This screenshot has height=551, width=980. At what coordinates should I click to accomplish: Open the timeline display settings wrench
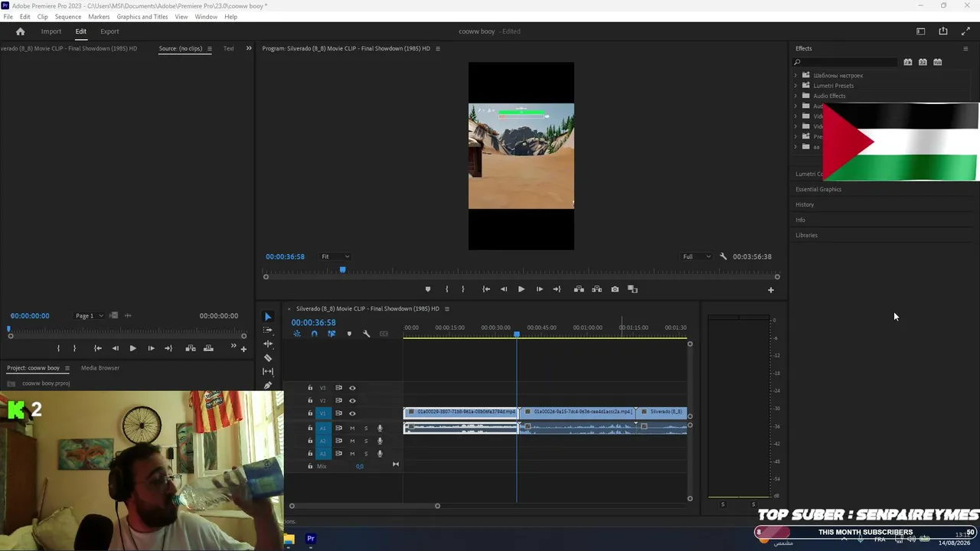point(366,334)
